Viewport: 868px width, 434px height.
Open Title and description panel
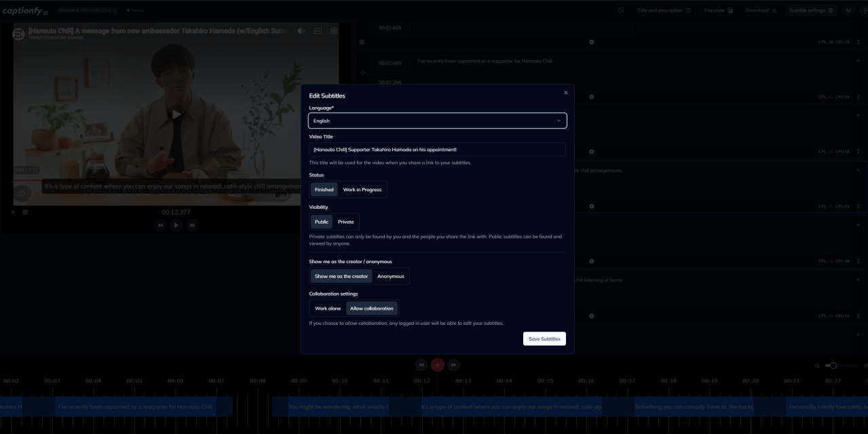(664, 10)
